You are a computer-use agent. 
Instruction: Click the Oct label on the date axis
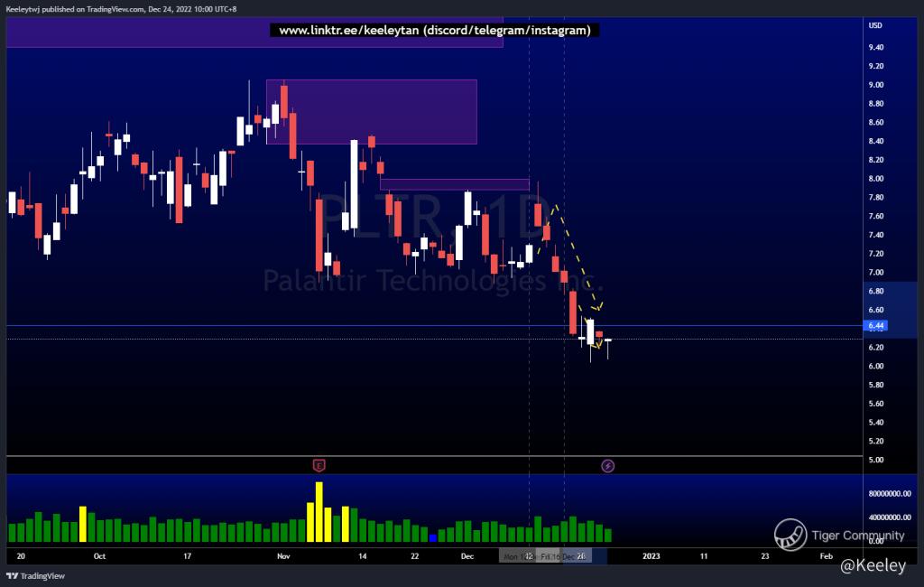(x=99, y=556)
